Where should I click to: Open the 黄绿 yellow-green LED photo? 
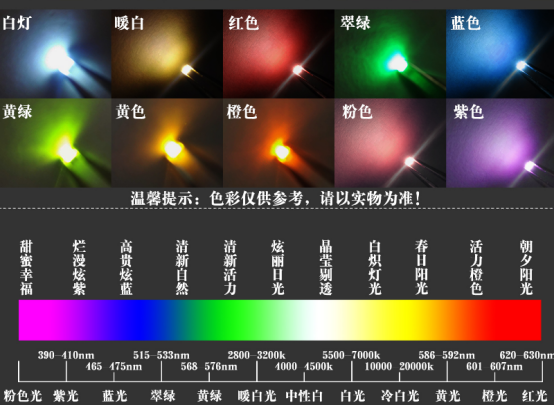pos(55,143)
